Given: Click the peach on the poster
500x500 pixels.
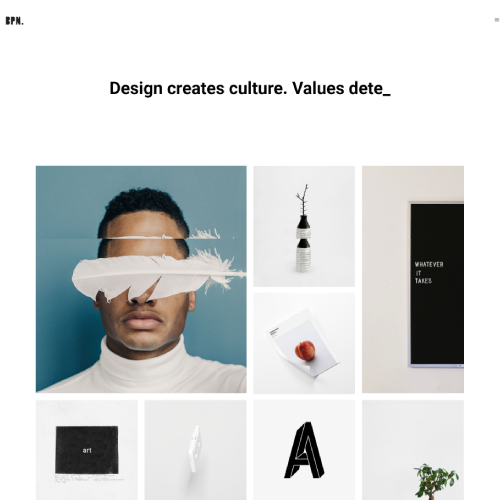Looking at the screenshot, I should click(305, 350).
